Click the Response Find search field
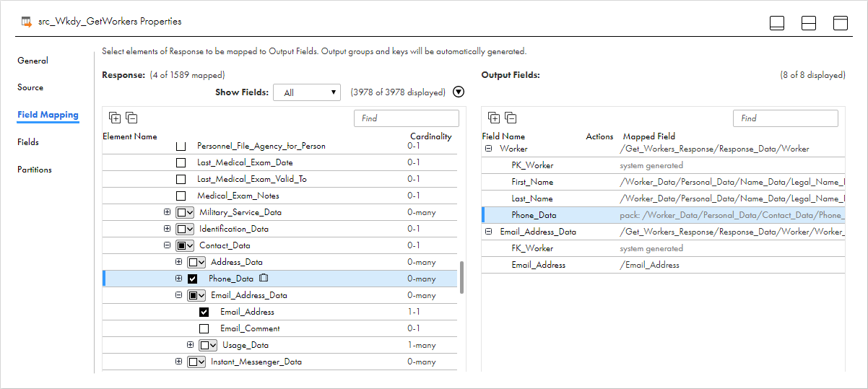868x389 pixels. pyautogui.click(x=407, y=118)
